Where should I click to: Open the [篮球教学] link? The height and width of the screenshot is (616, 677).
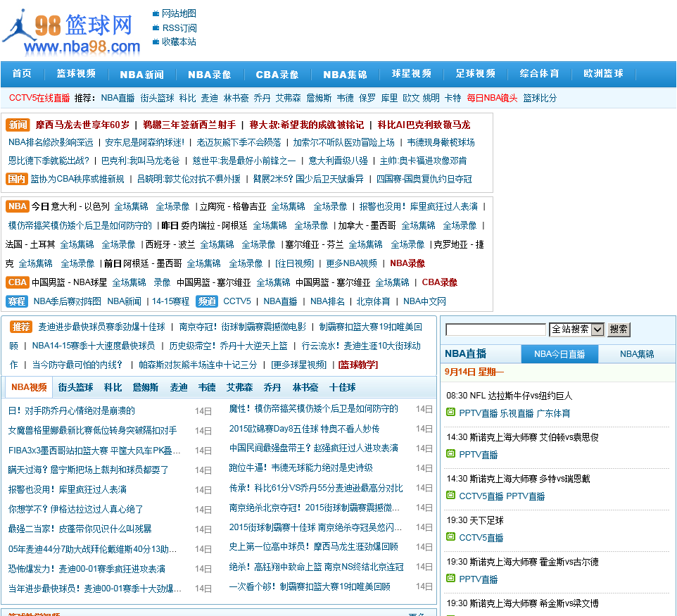358,365
